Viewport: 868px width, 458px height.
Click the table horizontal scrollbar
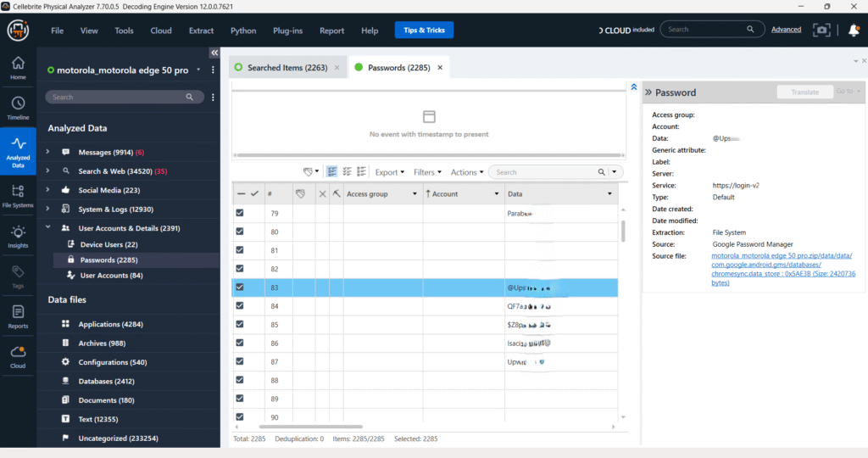[x=310, y=427]
